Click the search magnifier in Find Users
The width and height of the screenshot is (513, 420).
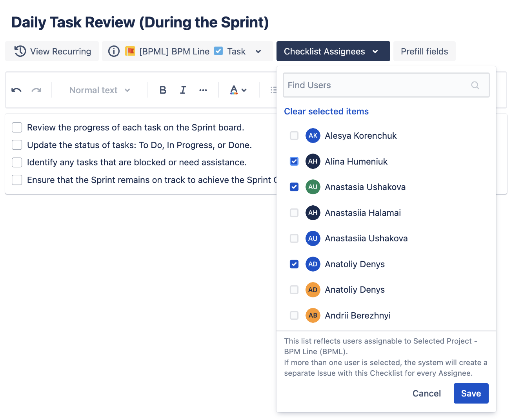pyautogui.click(x=475, y=85)
